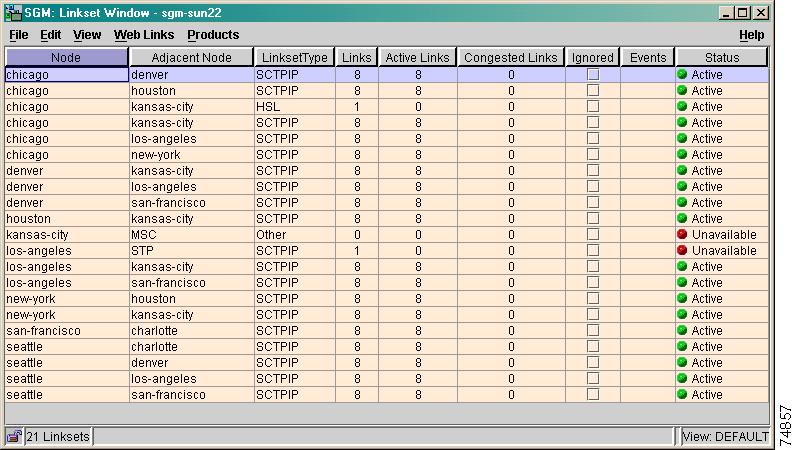Click denver adjacent node in seattle row
Viewport: 793px width, 450px height.
coord(192,363)
